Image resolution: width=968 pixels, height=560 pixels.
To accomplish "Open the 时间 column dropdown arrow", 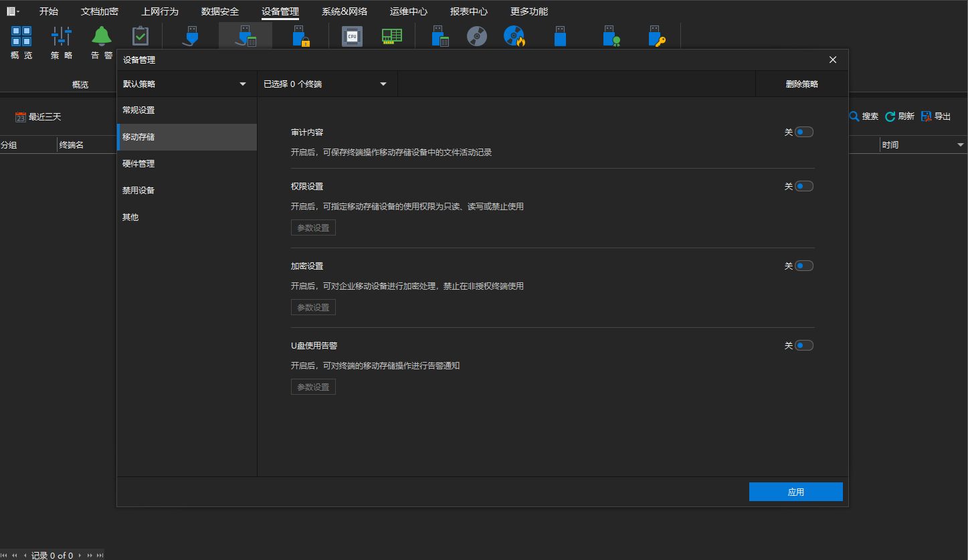I will point(961,145).
